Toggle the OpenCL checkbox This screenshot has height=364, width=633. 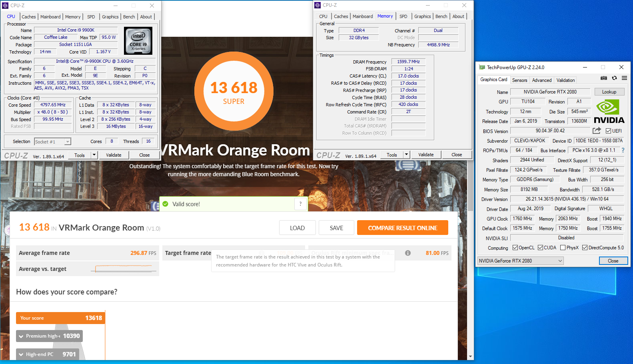click(515, 248)
